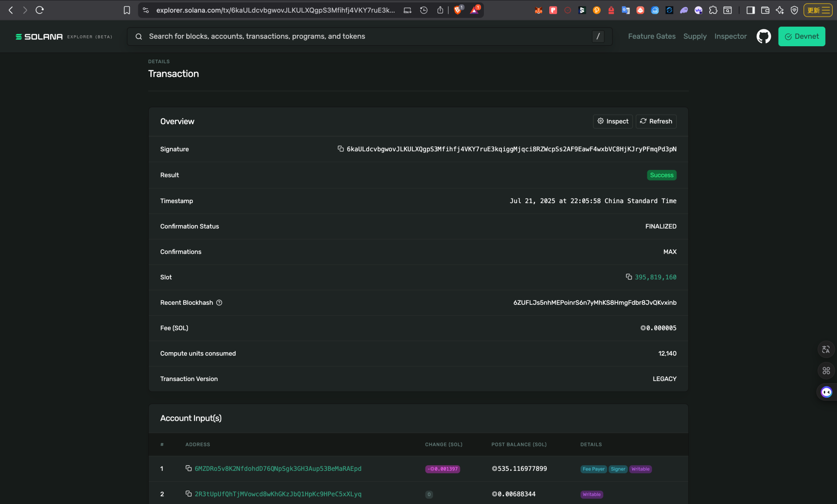Click the browser share icon
The height and width of the screenshot is (504, 837).
pos(440,10)
